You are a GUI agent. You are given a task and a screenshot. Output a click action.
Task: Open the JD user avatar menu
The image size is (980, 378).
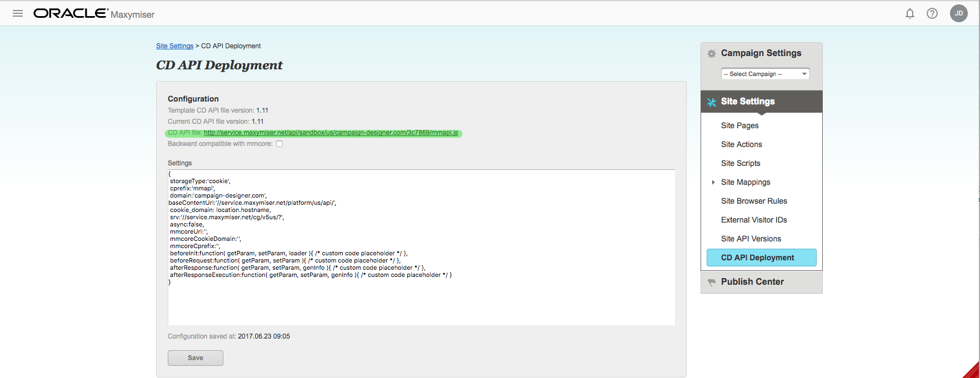pyautogui.click(x=959, y=13)
